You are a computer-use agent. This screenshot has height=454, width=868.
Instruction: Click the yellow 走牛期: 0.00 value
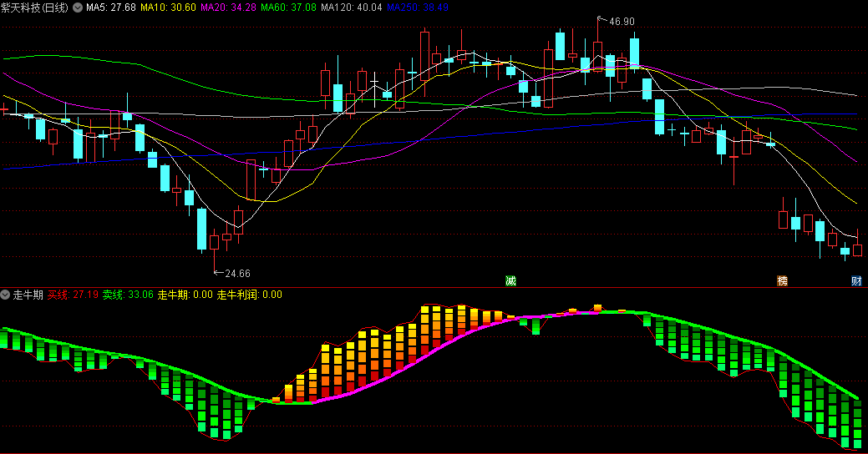[x=185, y=295]
